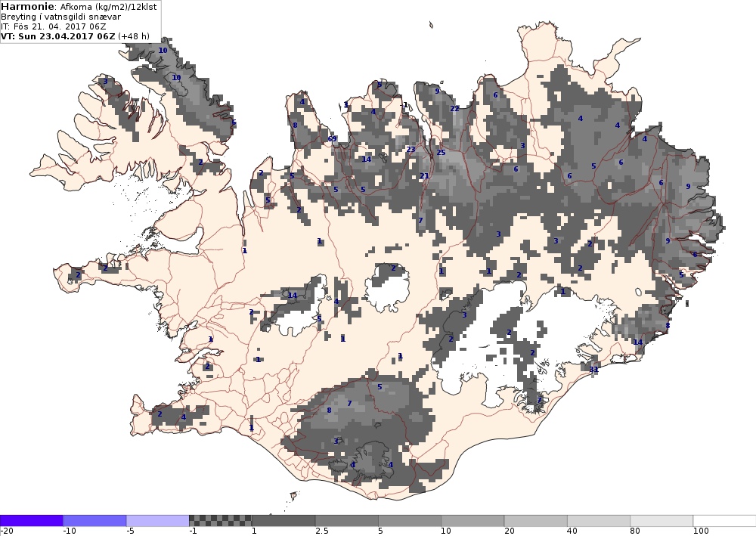
Task: Click the legend scale label '80'
Action: click(636, 531)
